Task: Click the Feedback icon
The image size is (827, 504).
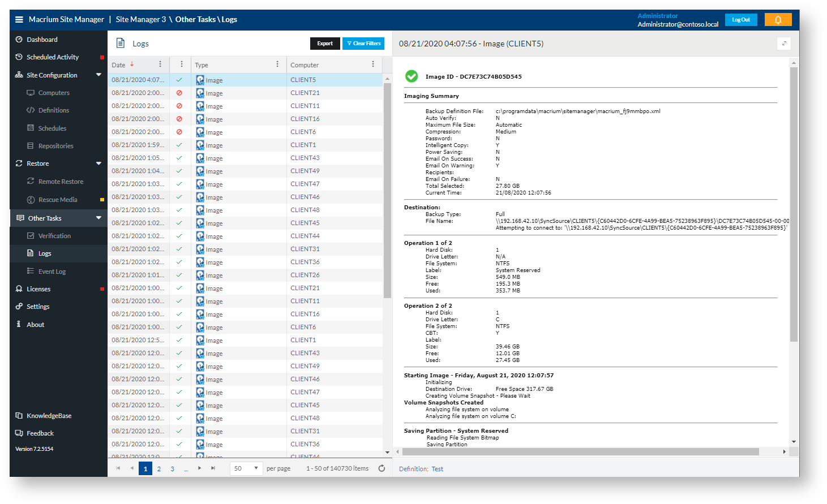Action: pos(19,433)
